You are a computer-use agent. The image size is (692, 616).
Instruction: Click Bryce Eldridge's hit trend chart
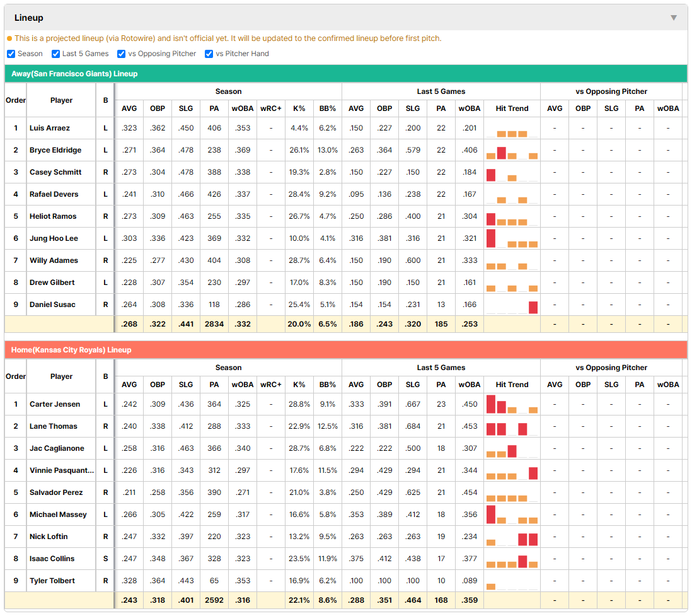coord(512,150)
